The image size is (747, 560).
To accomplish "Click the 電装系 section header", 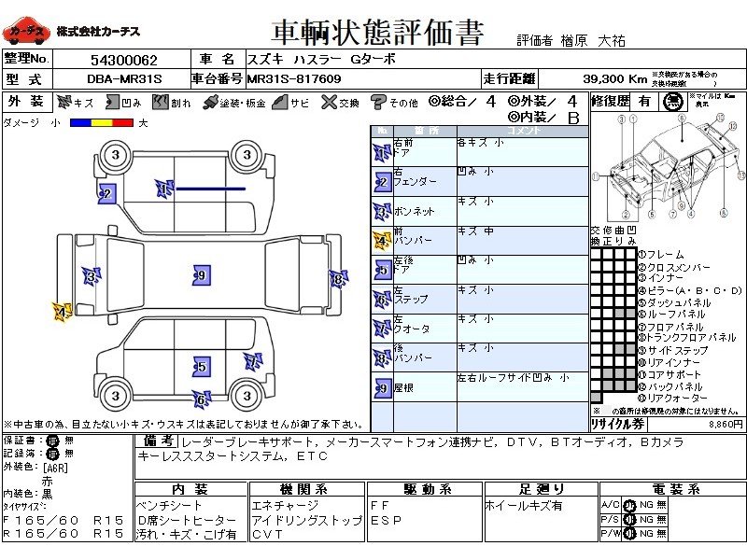I will point(676,489).
